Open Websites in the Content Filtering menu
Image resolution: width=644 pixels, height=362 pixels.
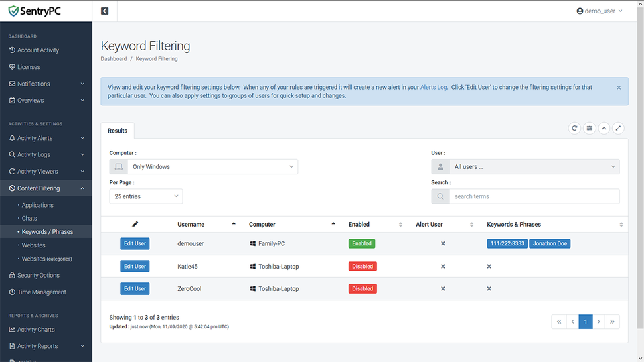(x=34, y=245)
